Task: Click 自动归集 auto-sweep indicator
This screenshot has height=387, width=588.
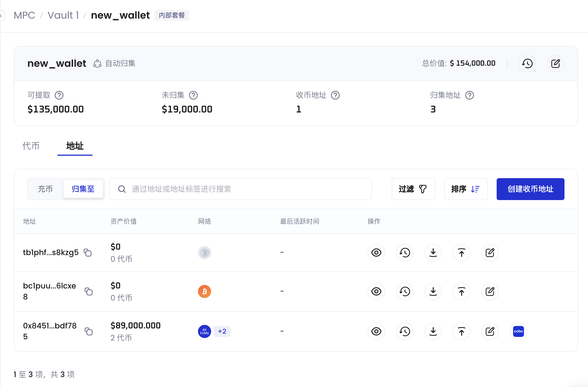Action: click(x=114, y=63)
